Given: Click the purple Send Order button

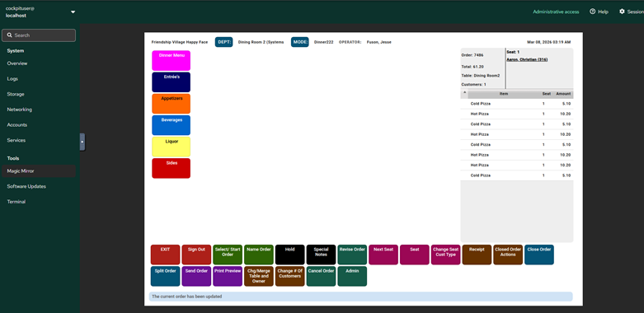Looking at the screenshot, I should point(196,276).
